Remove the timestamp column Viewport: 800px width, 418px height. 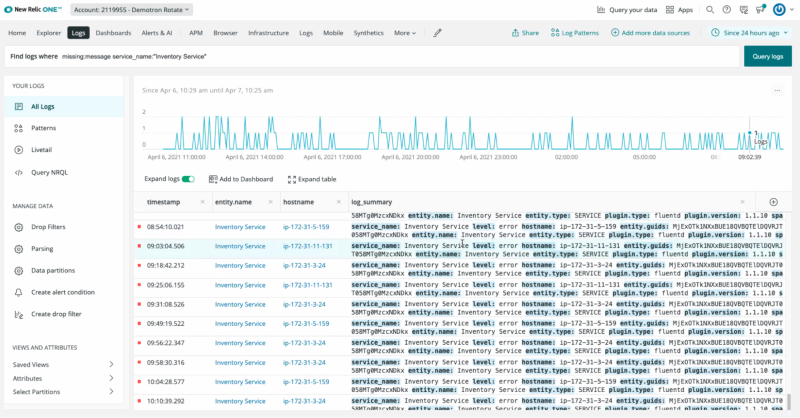pyautogui.click(x=203, y=202)
